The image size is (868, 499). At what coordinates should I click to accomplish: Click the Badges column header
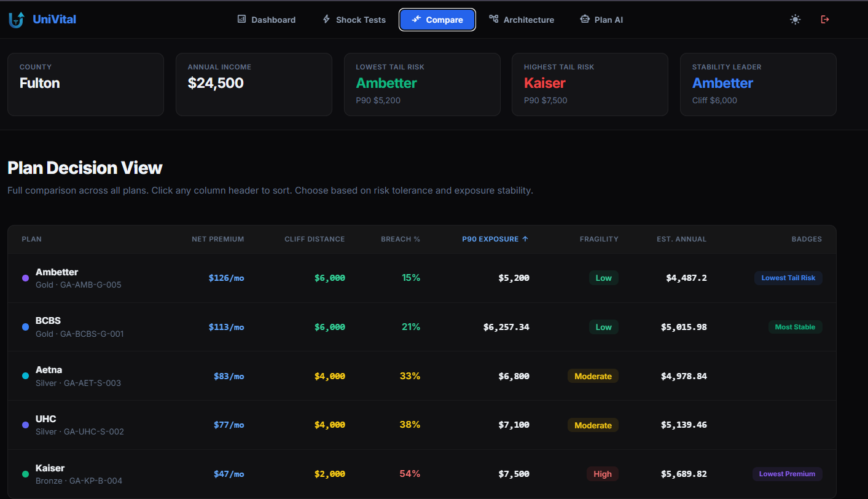807,239
